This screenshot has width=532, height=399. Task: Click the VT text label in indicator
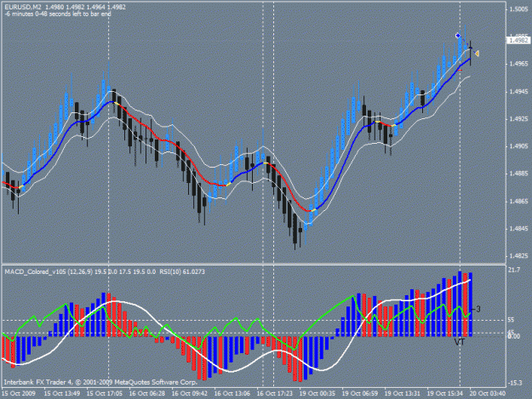tap(460, 342)
